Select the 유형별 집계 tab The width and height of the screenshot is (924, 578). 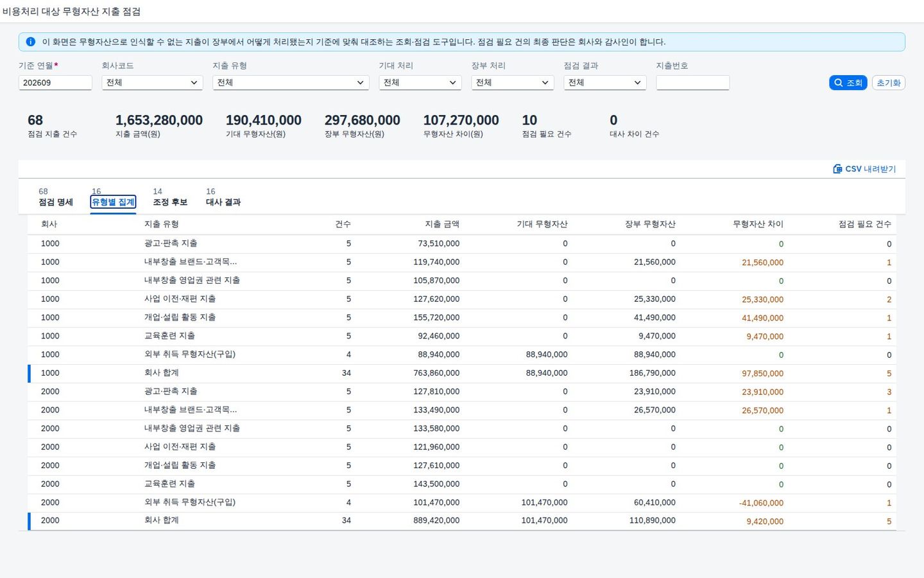tap(113, 197)
